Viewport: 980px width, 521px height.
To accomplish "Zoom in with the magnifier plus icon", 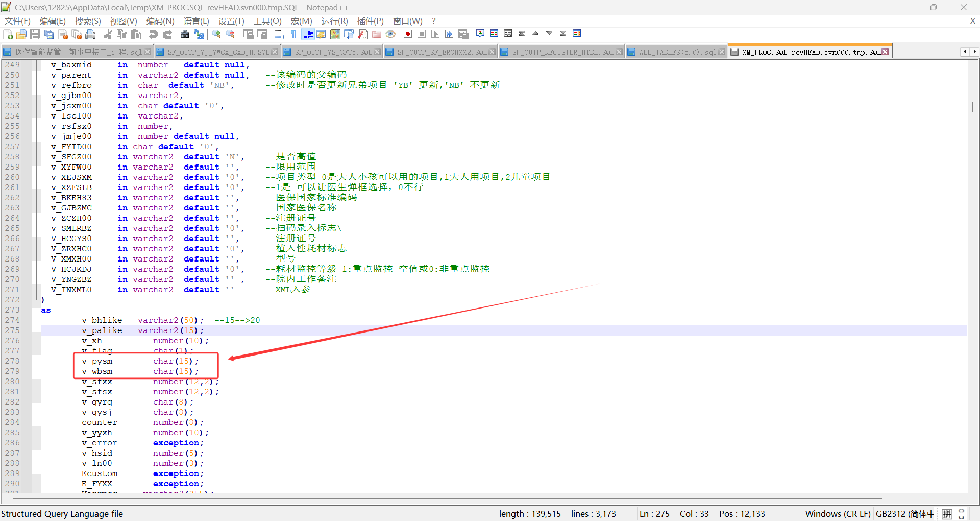I will click(x=217, y=34).
